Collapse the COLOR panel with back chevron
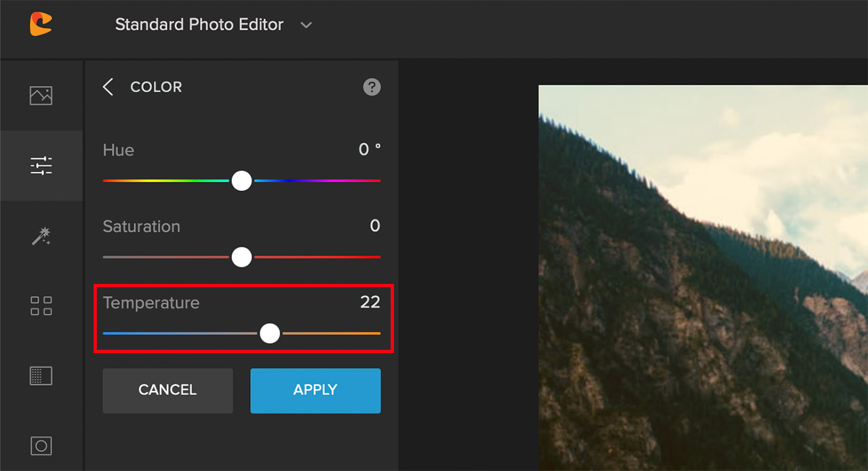This screenshot has width=868, height=471. pos(108,87)
